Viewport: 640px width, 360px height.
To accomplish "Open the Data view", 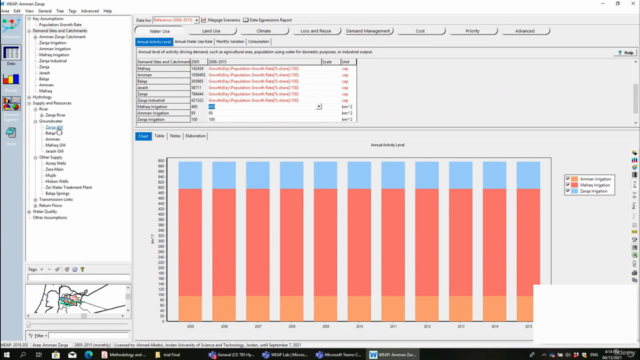I will pos(11,56).
